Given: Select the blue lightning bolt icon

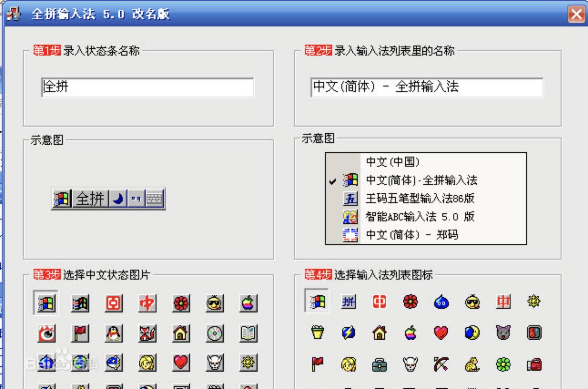Looking at the screenshot, I should (348, 333).
